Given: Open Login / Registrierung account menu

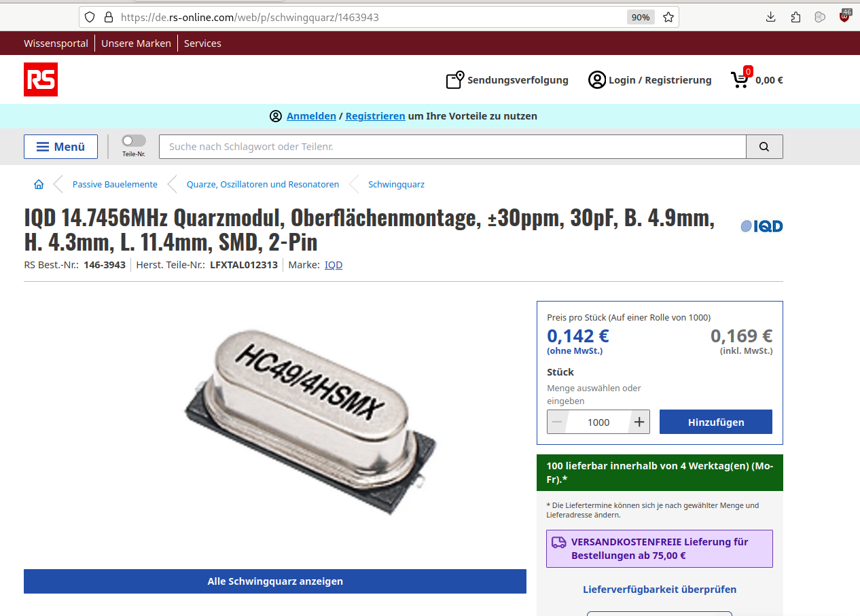Looking at the screenshot, I should tap(650, 80).
